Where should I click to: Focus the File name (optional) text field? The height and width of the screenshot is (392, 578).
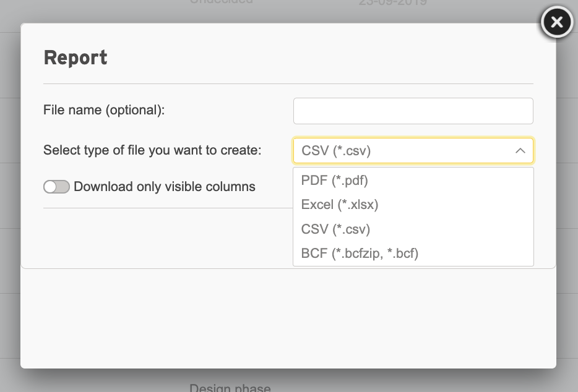413,111
